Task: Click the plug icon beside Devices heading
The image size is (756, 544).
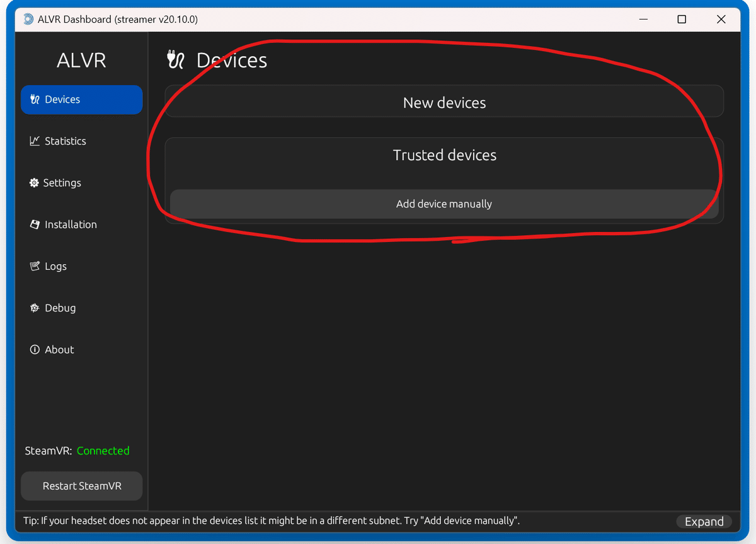Action: tap(175, 59)
